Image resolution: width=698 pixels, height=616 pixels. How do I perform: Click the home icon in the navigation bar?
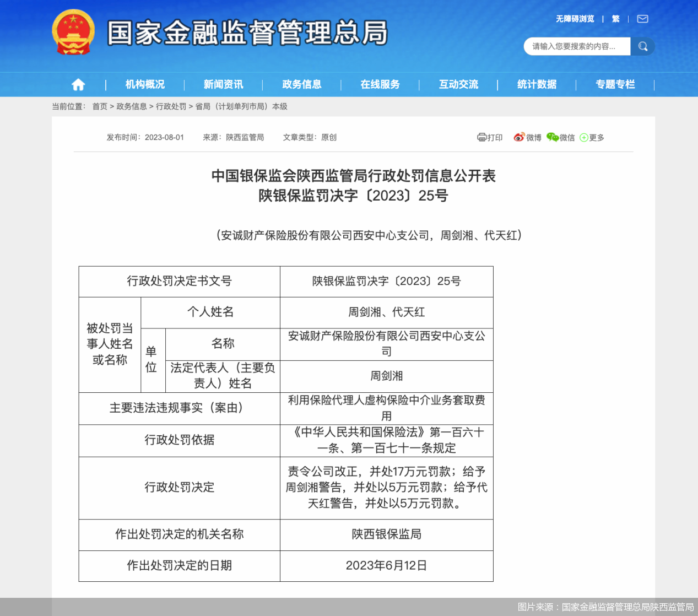click(78, 84)
